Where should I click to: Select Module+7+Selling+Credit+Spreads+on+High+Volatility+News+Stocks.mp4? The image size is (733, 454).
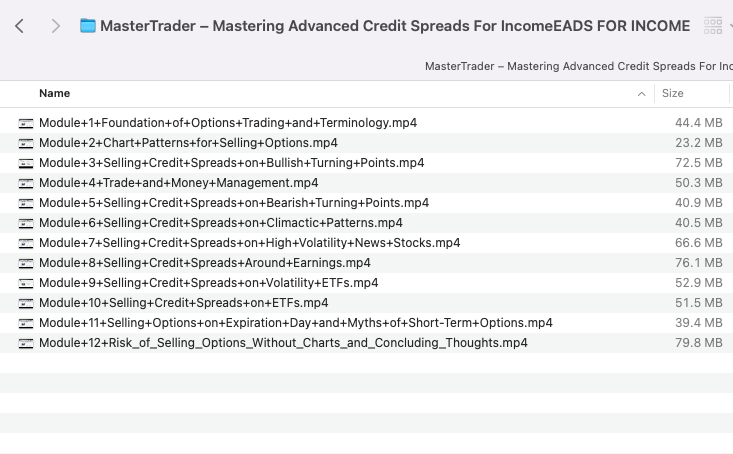[250, 243]
